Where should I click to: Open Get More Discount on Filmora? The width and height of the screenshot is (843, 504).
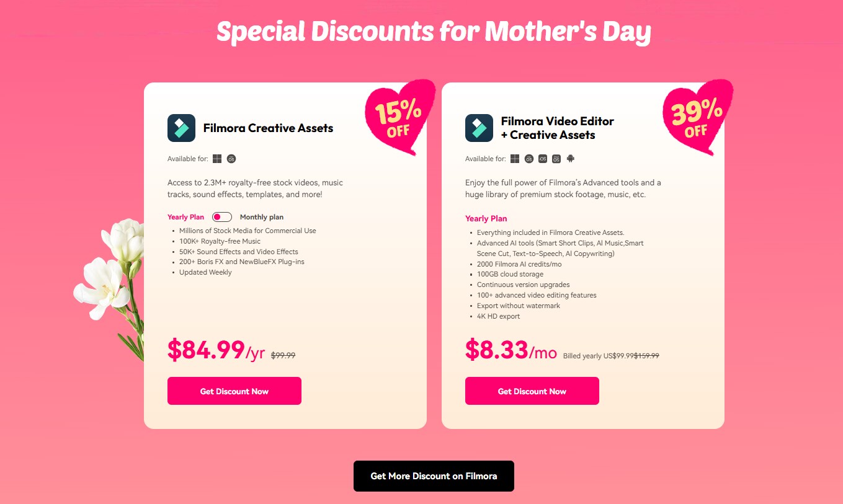(434, 476)
